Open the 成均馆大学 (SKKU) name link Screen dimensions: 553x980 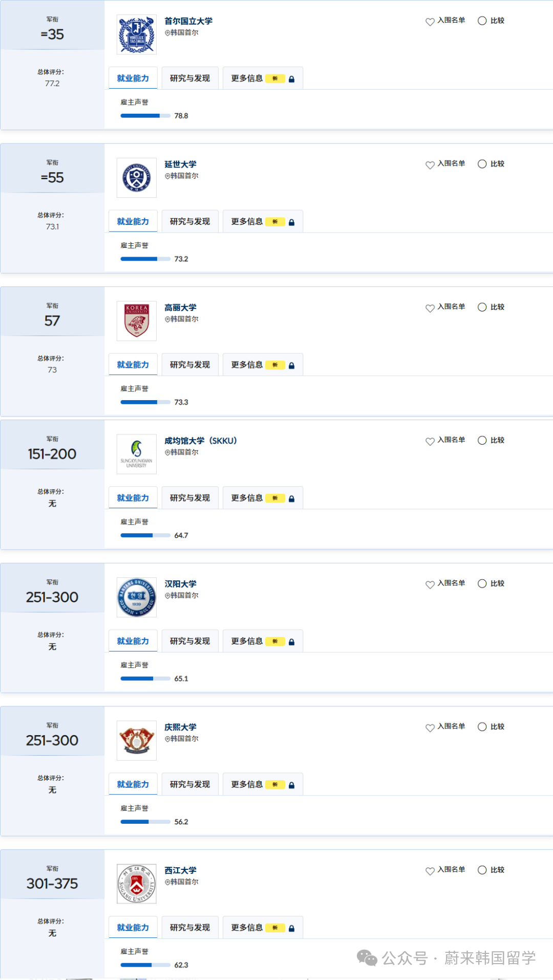point(200,441)
